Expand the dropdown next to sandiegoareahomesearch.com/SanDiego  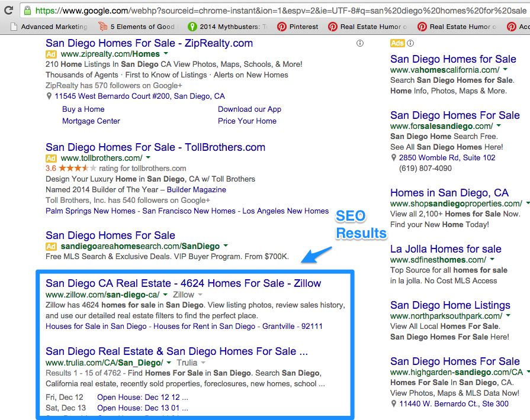(x=226, y=245)
